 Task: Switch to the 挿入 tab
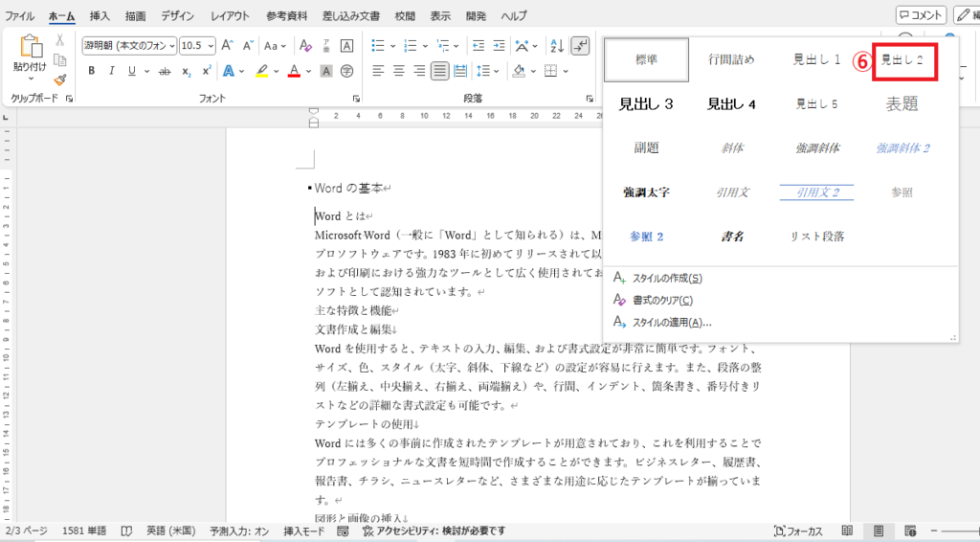(100, 16)
